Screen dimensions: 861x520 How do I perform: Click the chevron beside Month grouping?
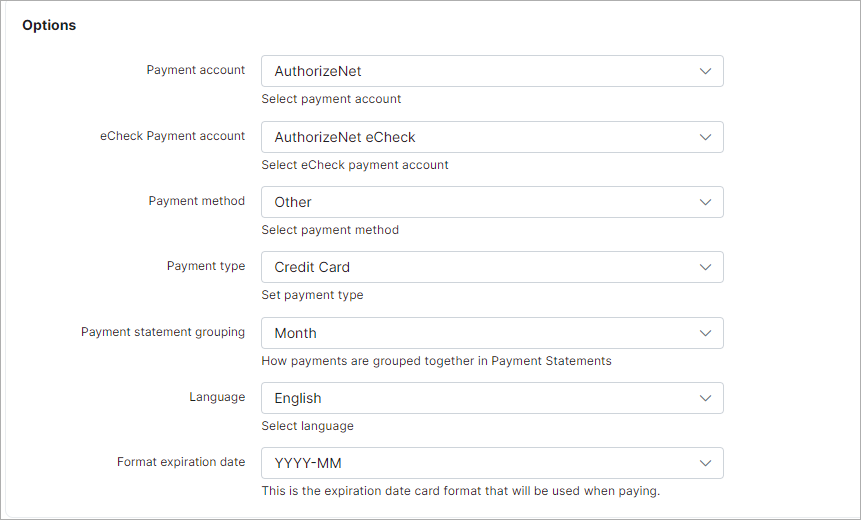click(x=705, y=333)
